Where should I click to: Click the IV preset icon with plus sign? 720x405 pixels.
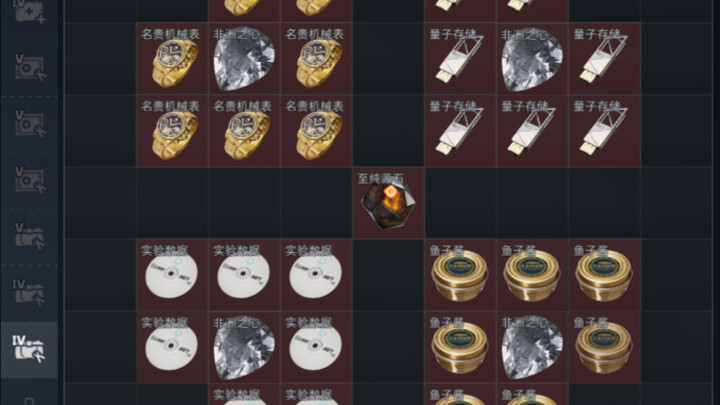coord(29,11)
